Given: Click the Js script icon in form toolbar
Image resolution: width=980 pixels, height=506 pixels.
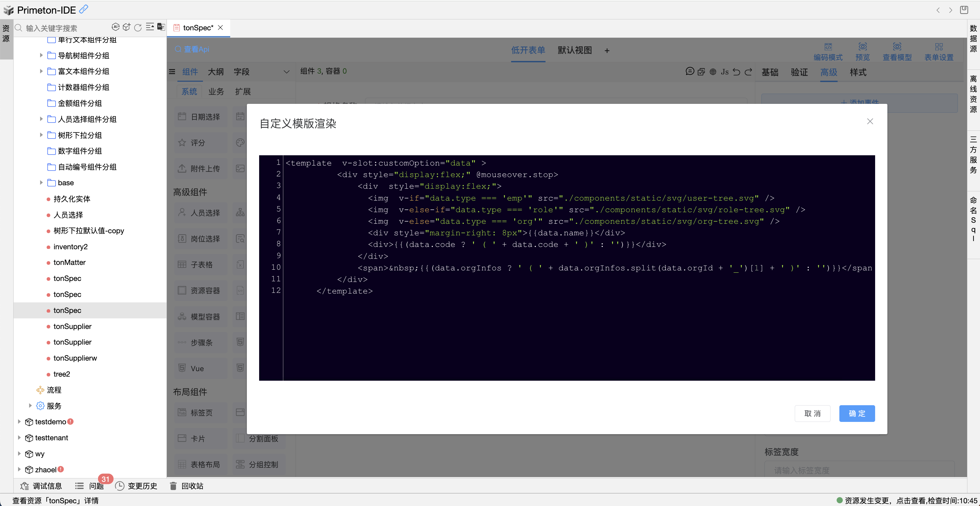Looking at the screenshot, I should [x=725, y=72].
